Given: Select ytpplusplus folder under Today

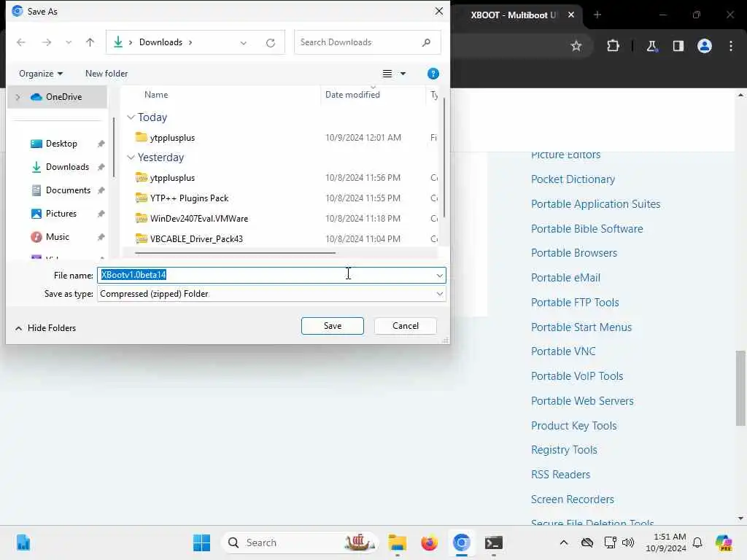Looking at the screenshot, I should point(172,138).
